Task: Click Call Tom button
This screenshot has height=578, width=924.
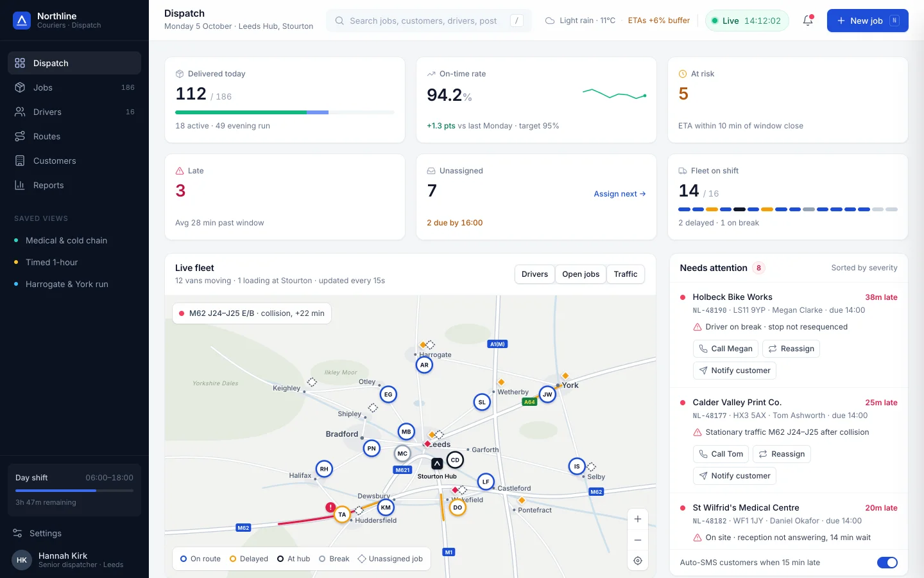Action: coord(721,454)
